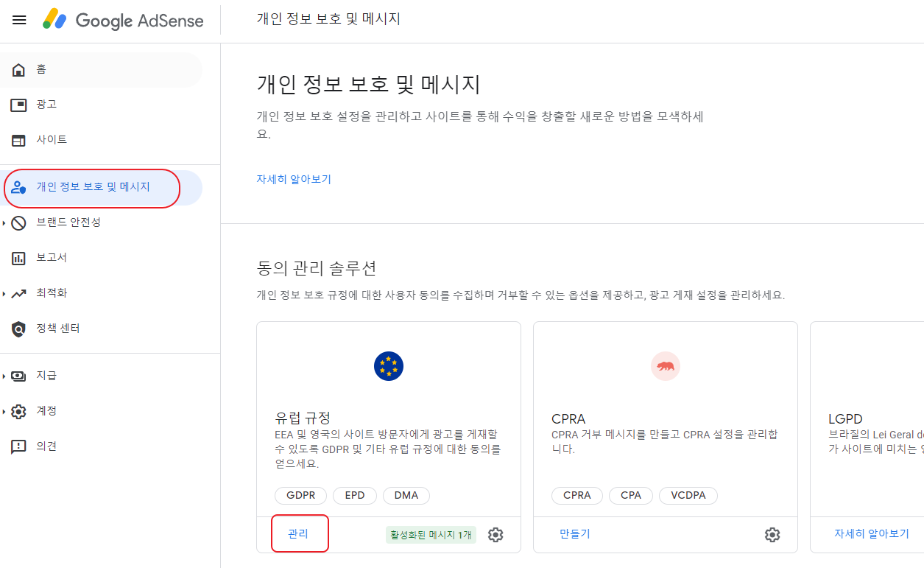Click the Google AdSense logo
This screenshot has height=568, width=924.
click(121, 20)
